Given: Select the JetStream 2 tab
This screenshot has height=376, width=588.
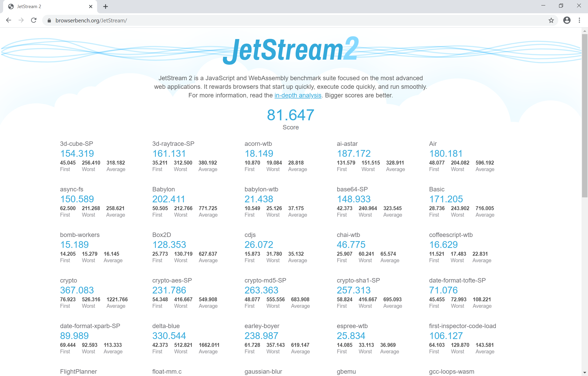Looking at the screenshot, I should pos(50,7).
